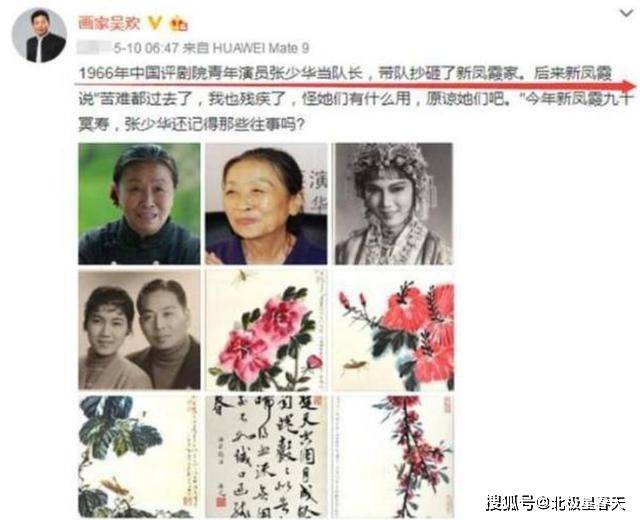Expand the post options chevron menu
640x520 pixels.
point(626,14)
